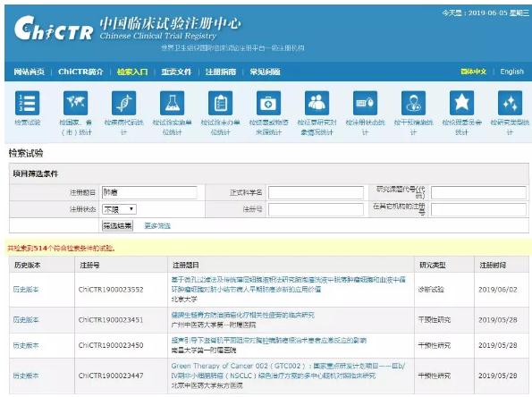The width and height of the screenshot is (532, 397).
Task: Click registration number ChiCTR1900023451
Action: [111, 319]
